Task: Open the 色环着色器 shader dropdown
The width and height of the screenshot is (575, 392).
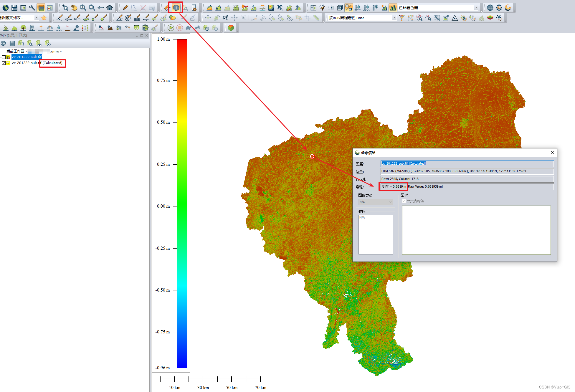Action: tap(476, 8)
